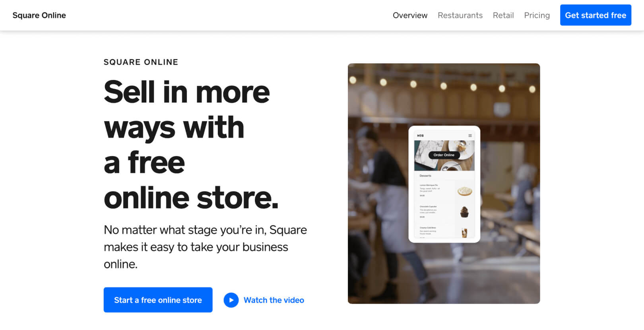This screenshot has width=644, height=330.
Task: Open the Retail navigation item
Action: [x=503, y=15]
